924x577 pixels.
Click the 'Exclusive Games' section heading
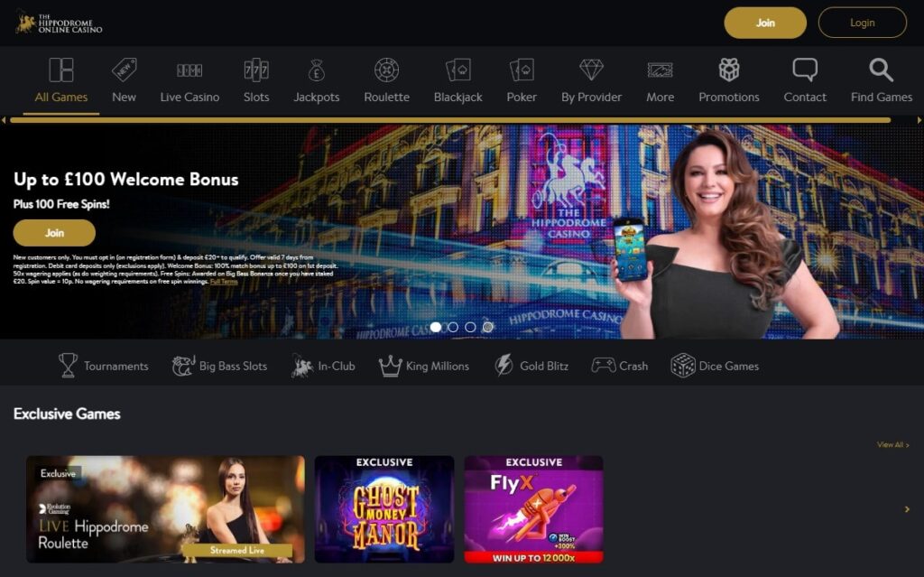coord(67,414)
